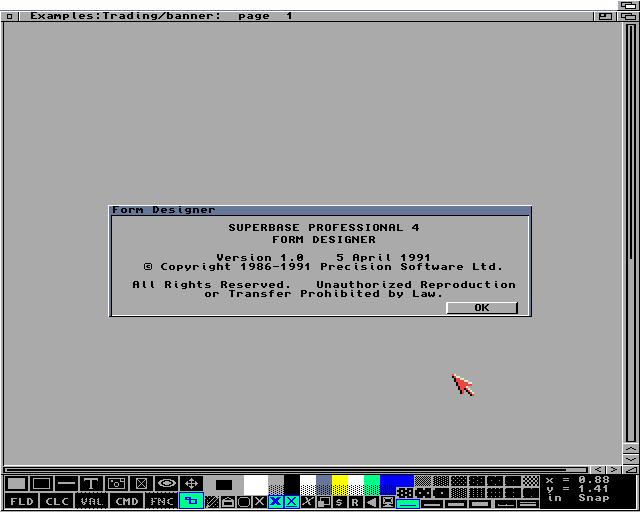Viewport: 640px width, 512px height.
Task: Click the 'in' units indicator
Action: coord(555,498)
